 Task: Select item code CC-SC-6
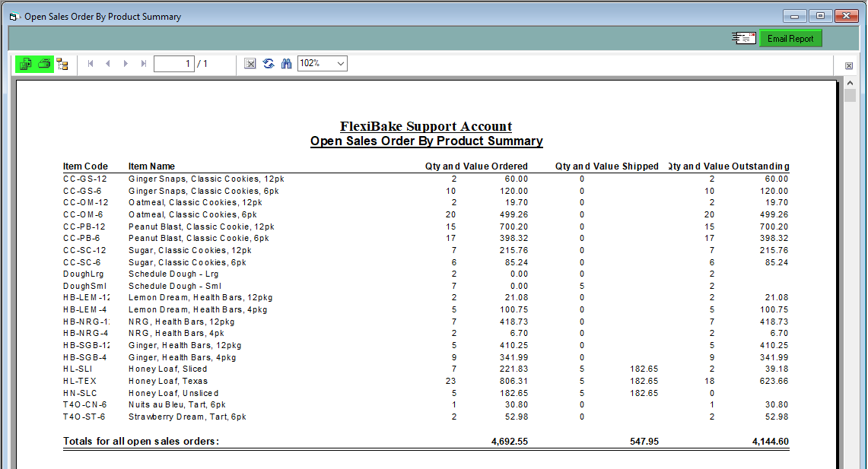tap(82, 263)
